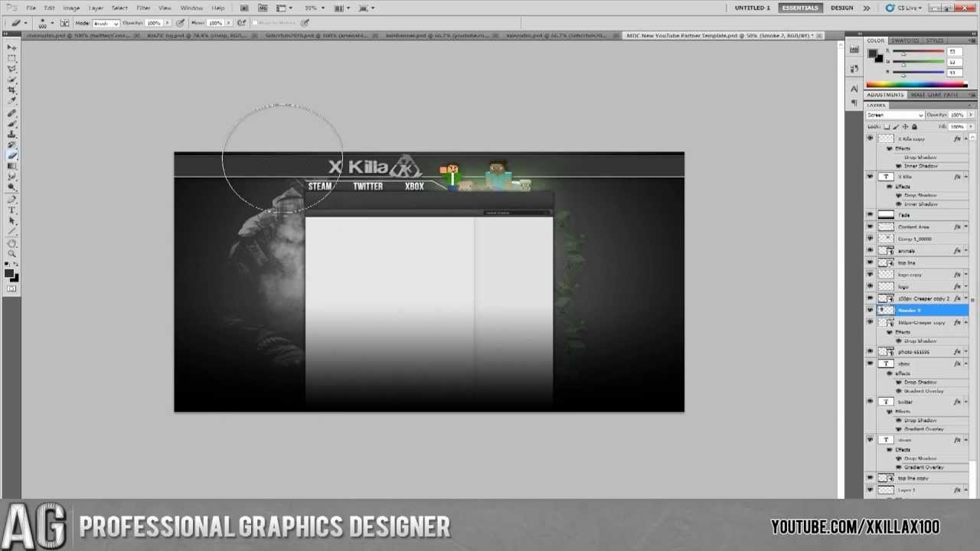Open the File menu
Viewport: 980px width, 551px height.
[x=31, y=8]
